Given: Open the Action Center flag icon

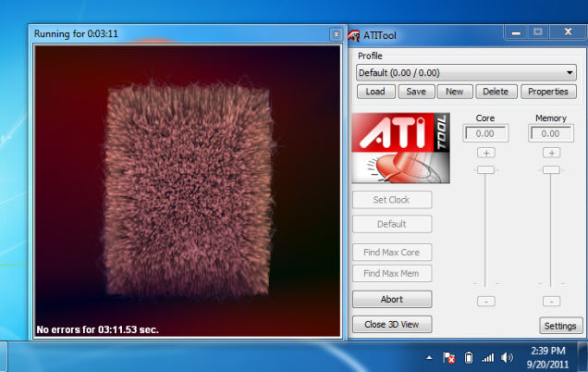Looking at the screenshot, I should (448, 357).
